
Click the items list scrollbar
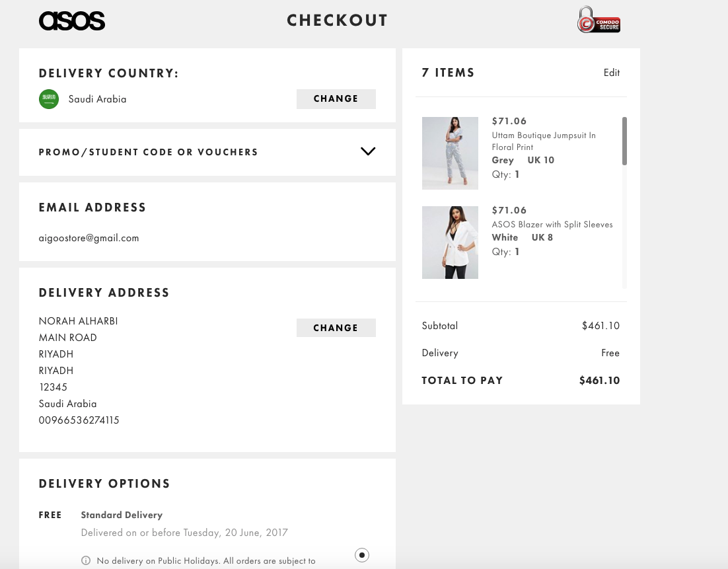tap(624, 141)
